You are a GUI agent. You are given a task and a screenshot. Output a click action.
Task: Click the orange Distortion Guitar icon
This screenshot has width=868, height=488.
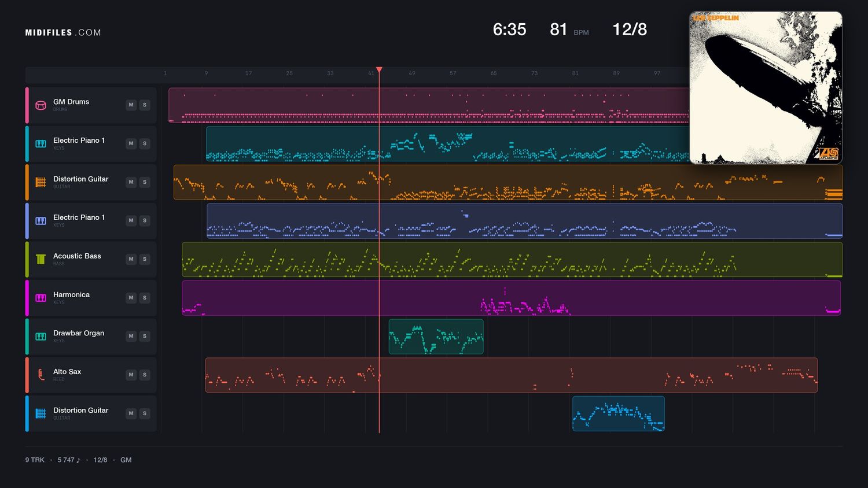[x=41, y=182]
